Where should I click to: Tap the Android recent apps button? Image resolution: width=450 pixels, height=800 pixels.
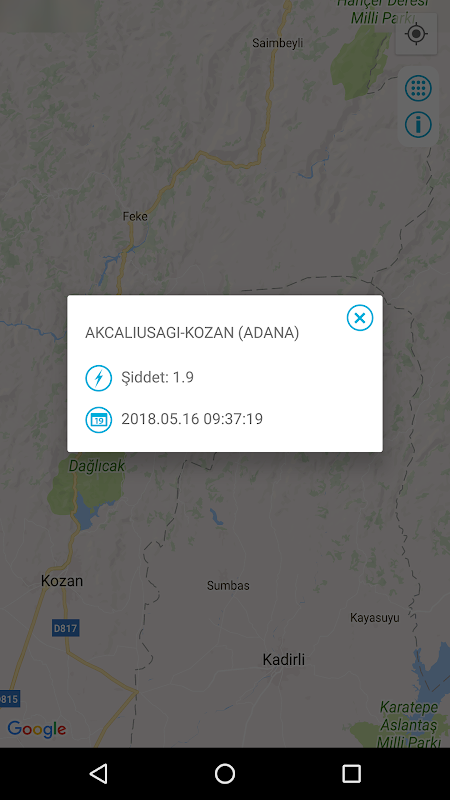point(351,773)
